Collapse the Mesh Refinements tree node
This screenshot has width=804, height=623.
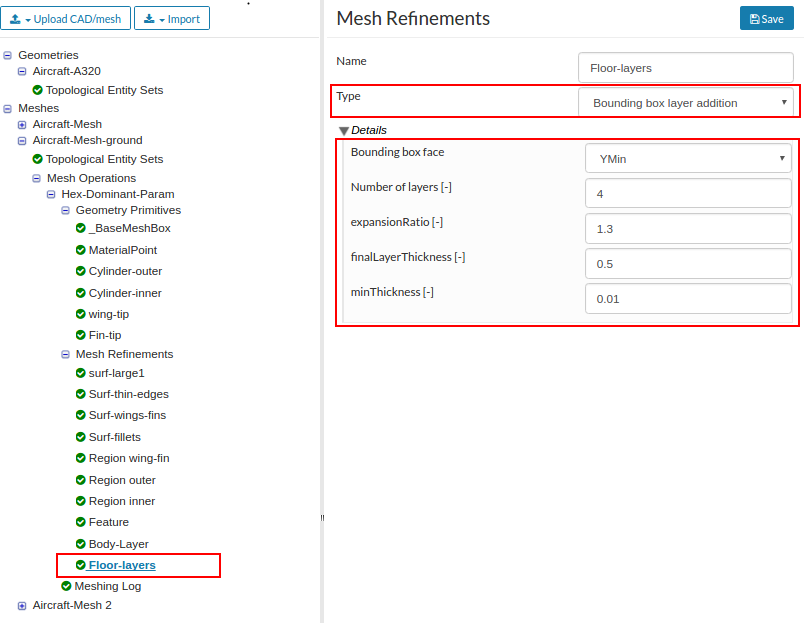pyautogui.click(x=65, y=354)
